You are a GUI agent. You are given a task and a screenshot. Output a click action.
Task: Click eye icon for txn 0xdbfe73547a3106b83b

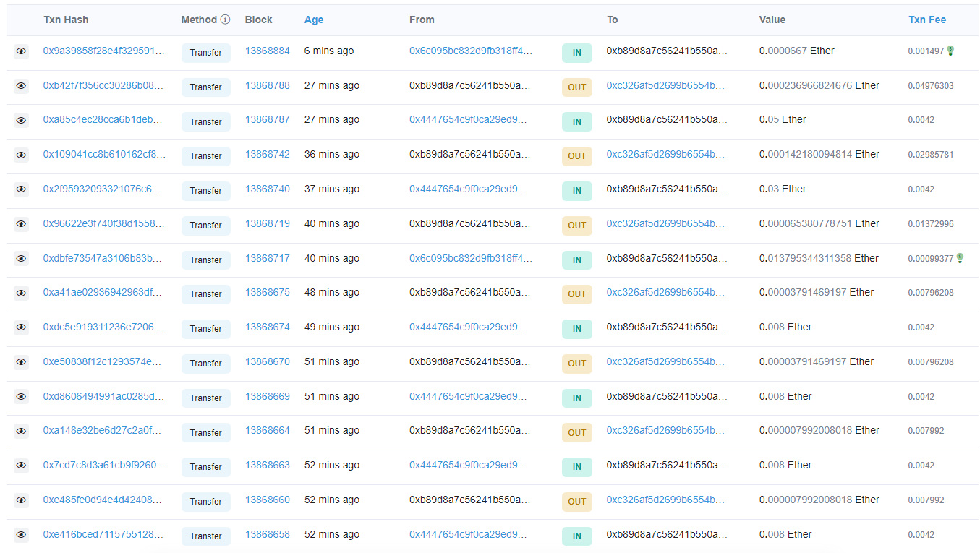[x=21, y=259]
